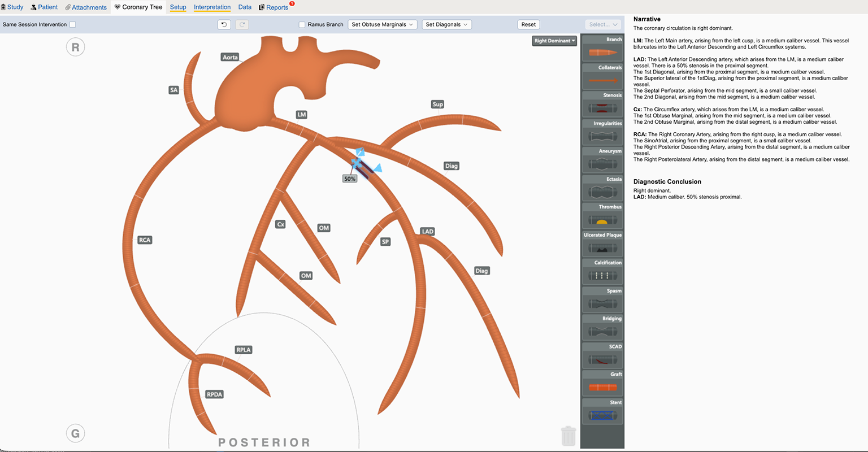The height and width of the screenshot is (452, 868).
Task: Choose the Stent tool icon
Action: click(602, 415)
